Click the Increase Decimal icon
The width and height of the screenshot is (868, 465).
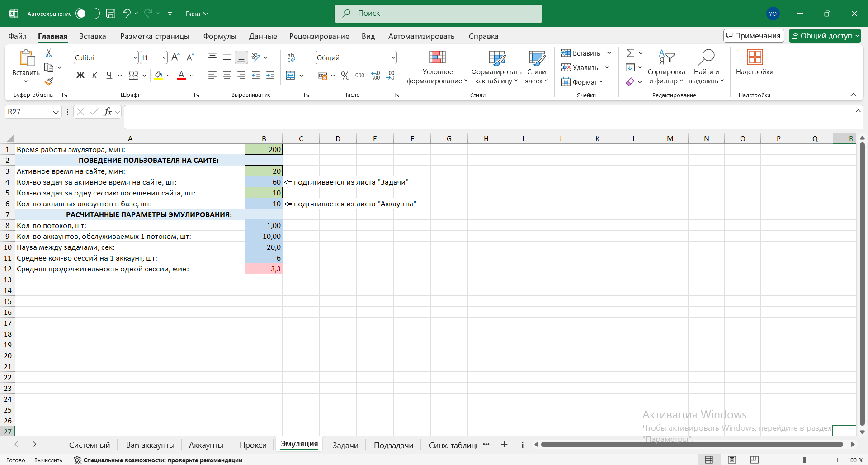click(x=376, y=76)
